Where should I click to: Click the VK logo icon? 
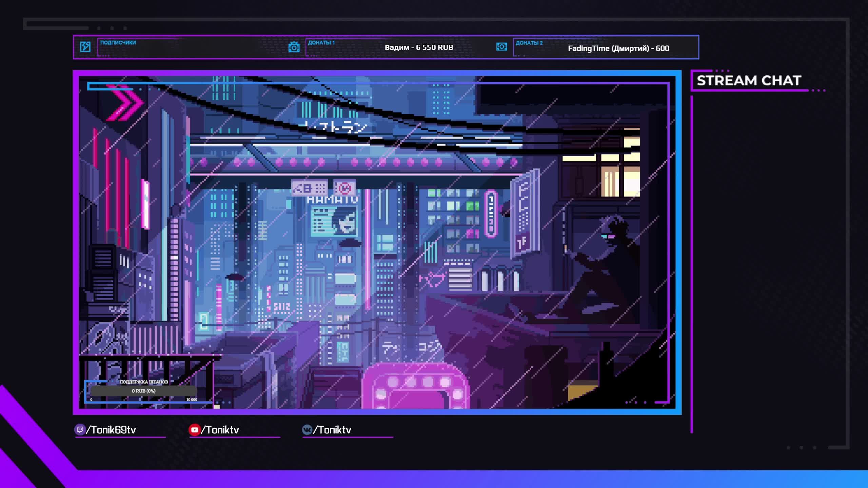click(307, 430)
